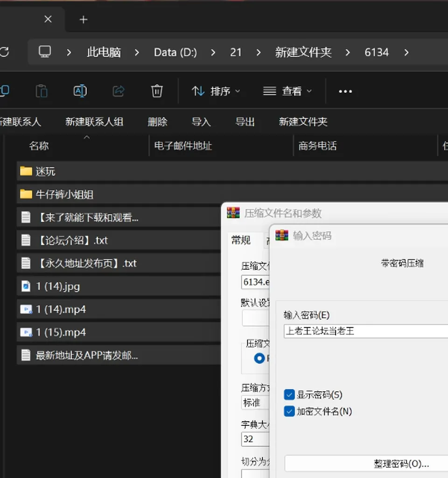Click 导出 in the command bar
Image resolution: width=448 pixels, height=478 pixels.
click(x=245, y=122)
